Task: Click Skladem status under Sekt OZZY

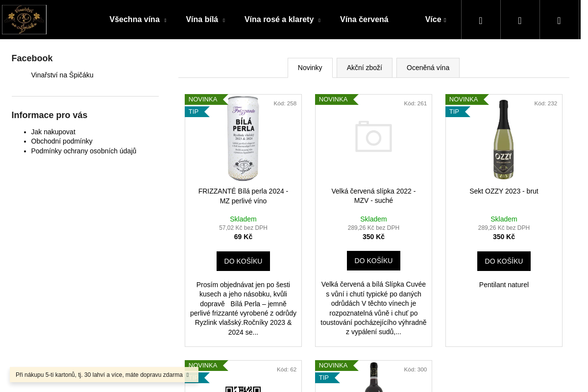Action: point(504,219)
